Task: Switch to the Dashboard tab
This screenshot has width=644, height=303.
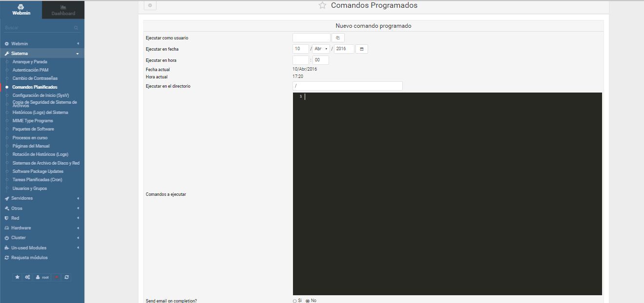Action: pos(63,10)
